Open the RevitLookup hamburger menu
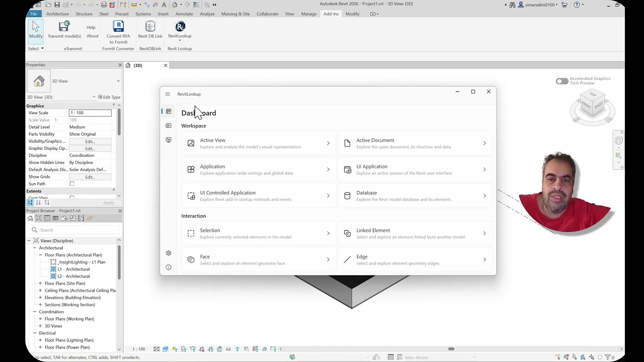 168,94
